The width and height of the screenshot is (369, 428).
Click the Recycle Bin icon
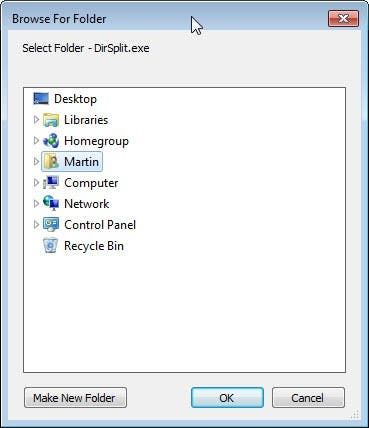tap(51, 246)
